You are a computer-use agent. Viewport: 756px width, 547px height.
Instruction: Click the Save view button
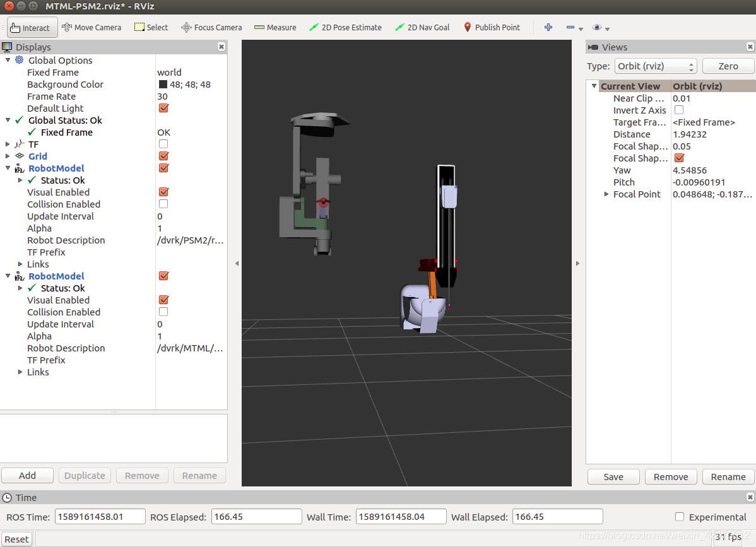click(x=613, y=476)
